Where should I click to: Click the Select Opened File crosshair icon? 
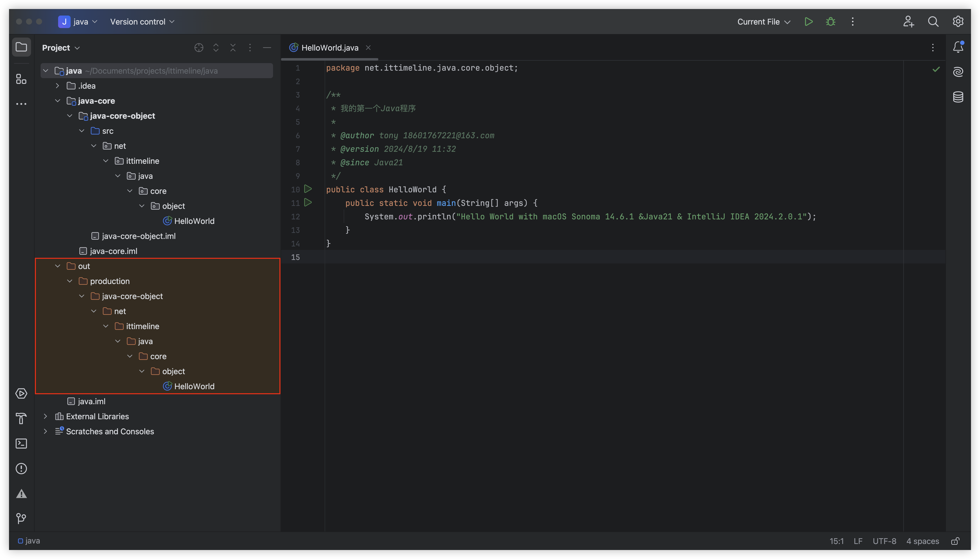pos(199,48)
